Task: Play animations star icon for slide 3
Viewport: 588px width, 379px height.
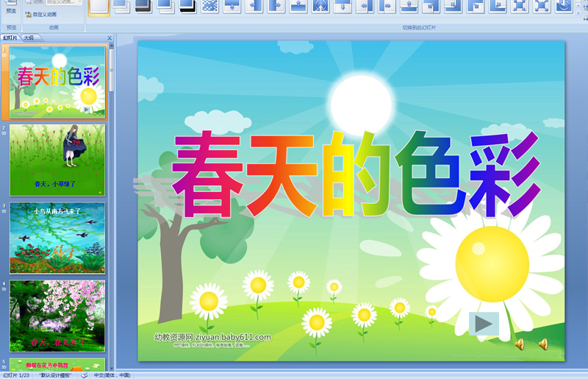Action: click(4, 211)
